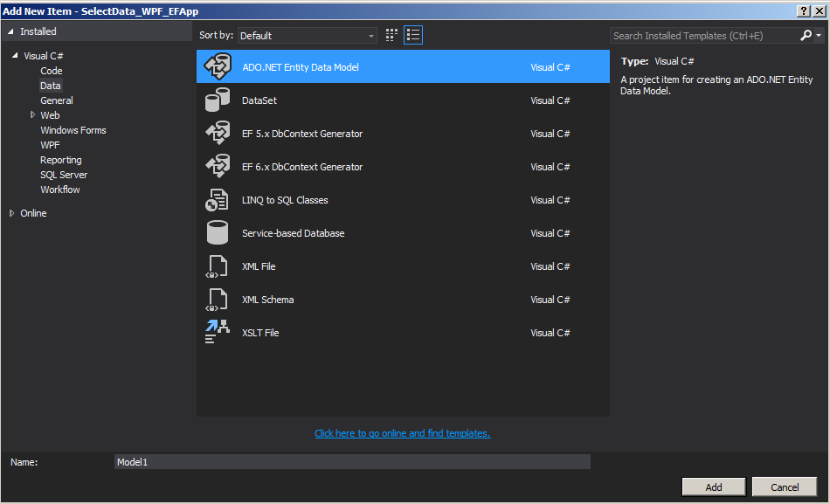Open the online templates link

(x=402, y=433)
